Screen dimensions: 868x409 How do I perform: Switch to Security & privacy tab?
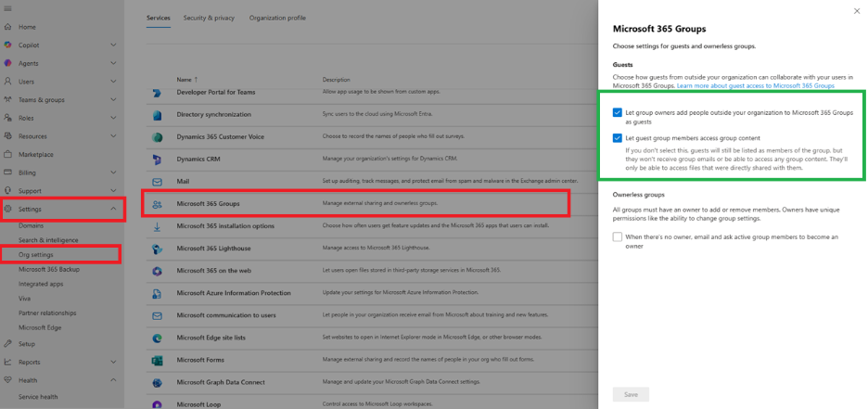click(x=209, y=19)
